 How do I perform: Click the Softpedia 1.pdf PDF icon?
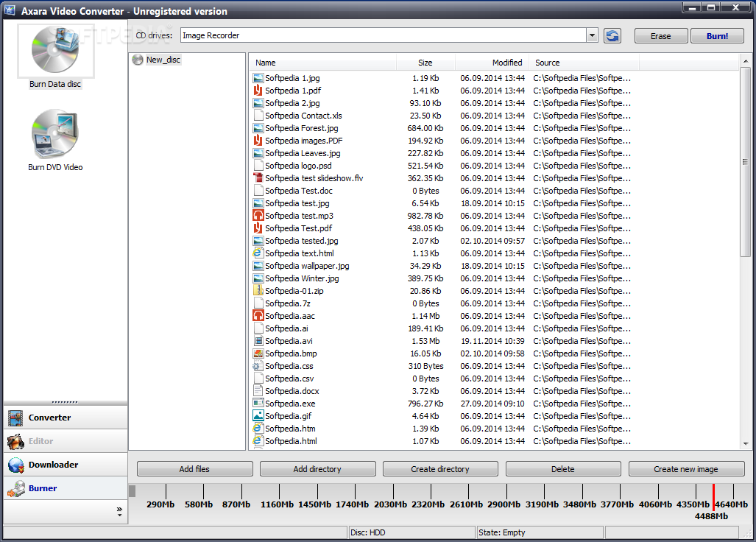click(258, 91)
